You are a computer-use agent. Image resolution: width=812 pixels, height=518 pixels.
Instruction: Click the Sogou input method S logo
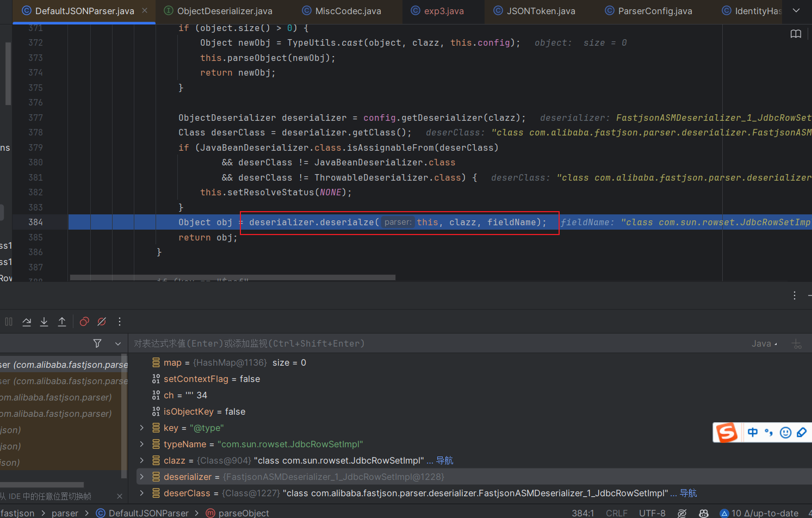tap(727, 433)
